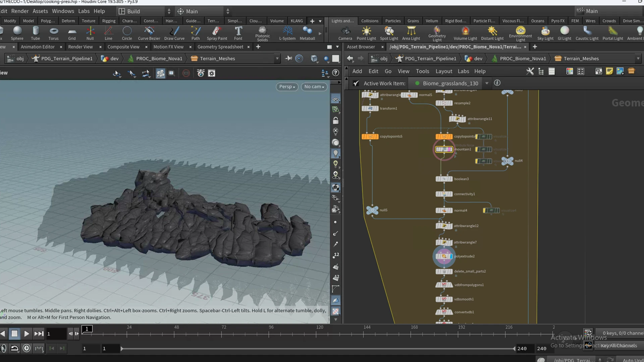Open the Windows menu

point(63,11)
